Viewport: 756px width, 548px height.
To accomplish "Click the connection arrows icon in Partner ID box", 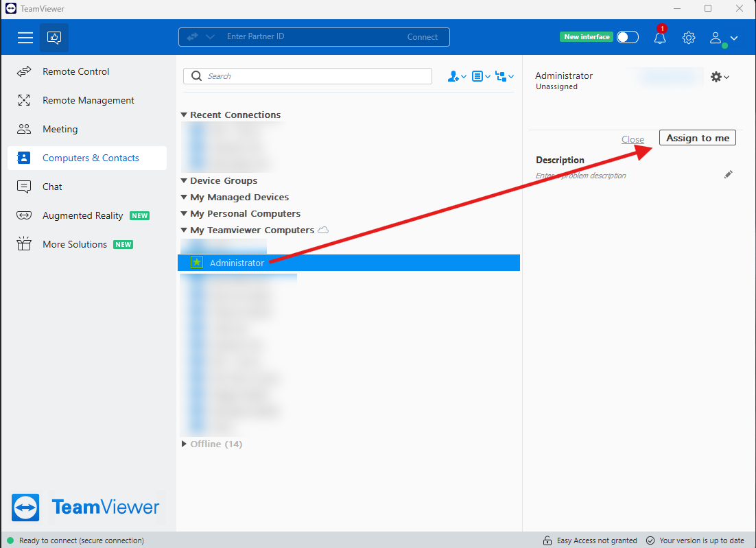I will point(192,36).
